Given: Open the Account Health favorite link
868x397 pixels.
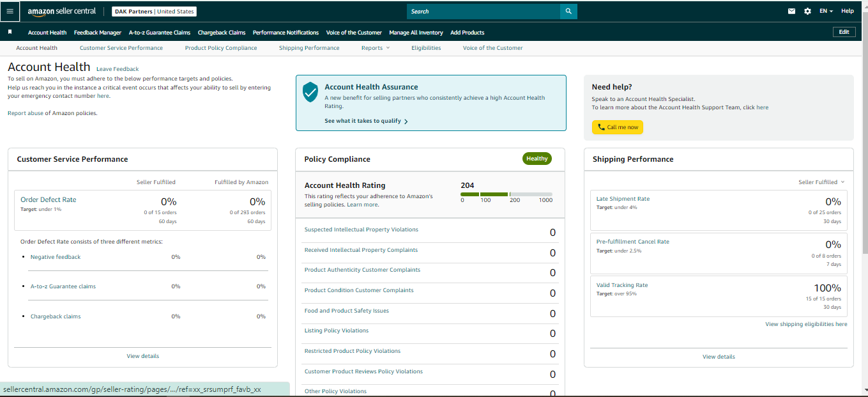Looking at the screenshot, I should coord(47,33).
